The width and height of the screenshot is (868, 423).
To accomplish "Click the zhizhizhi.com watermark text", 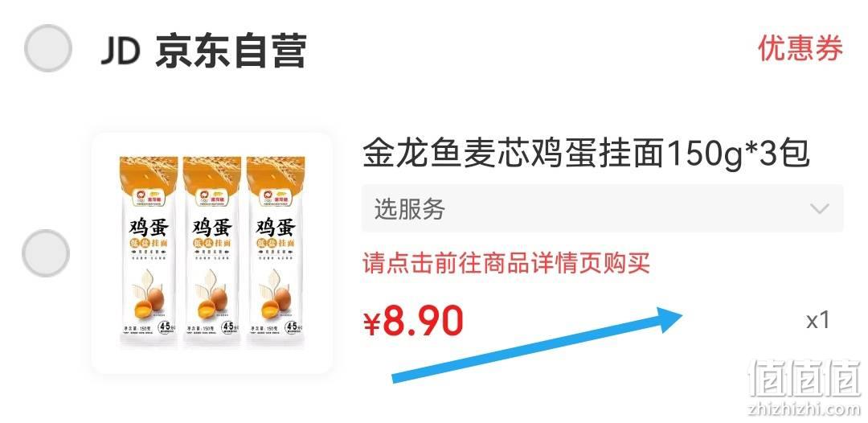I will 805,409.
